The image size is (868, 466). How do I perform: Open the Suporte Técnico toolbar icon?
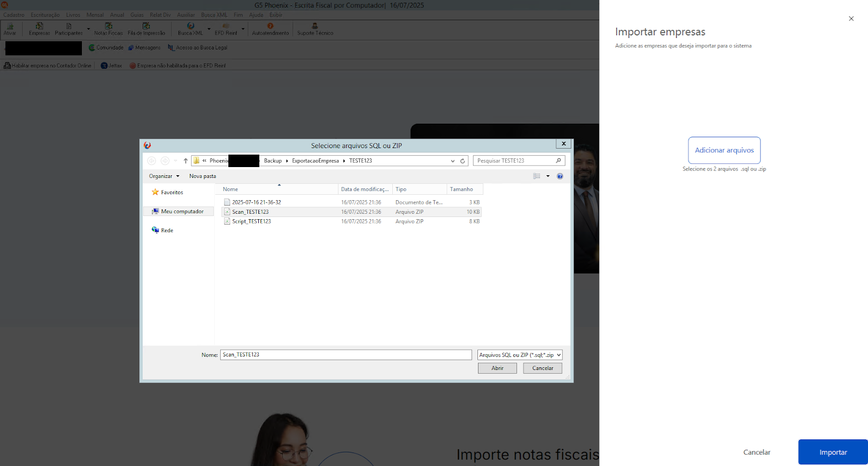[x=315, y=29]
